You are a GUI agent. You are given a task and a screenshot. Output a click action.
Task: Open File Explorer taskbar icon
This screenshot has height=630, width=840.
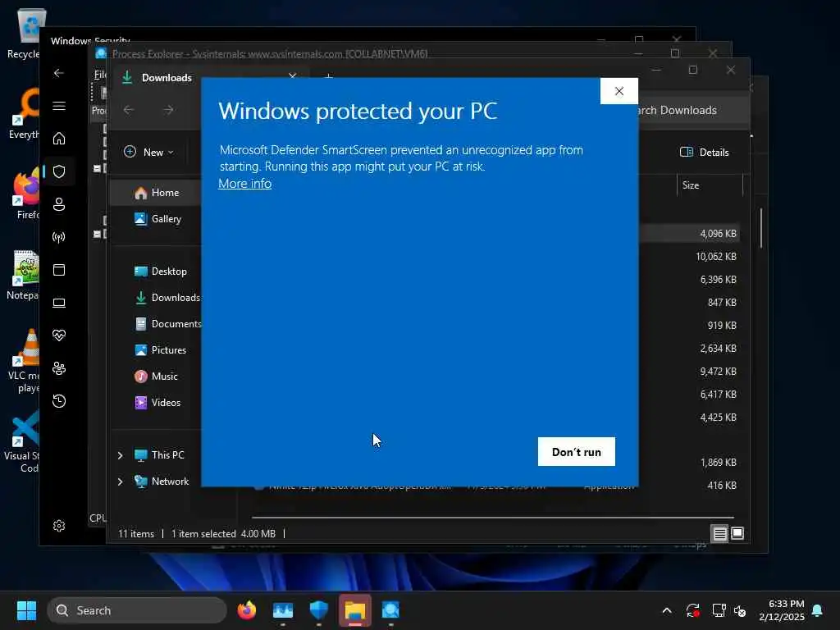[x=354, y=610]
